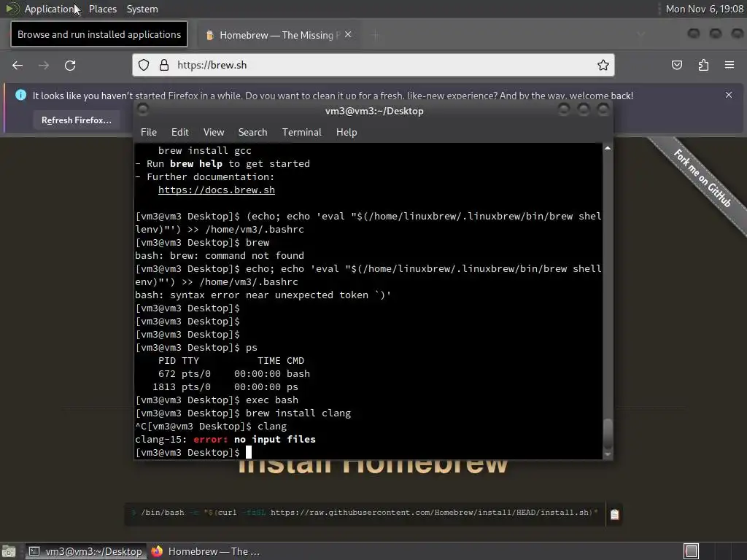
Task: Click the docs.brew.sh link in terminal
Action: click(x=216, y=190)
